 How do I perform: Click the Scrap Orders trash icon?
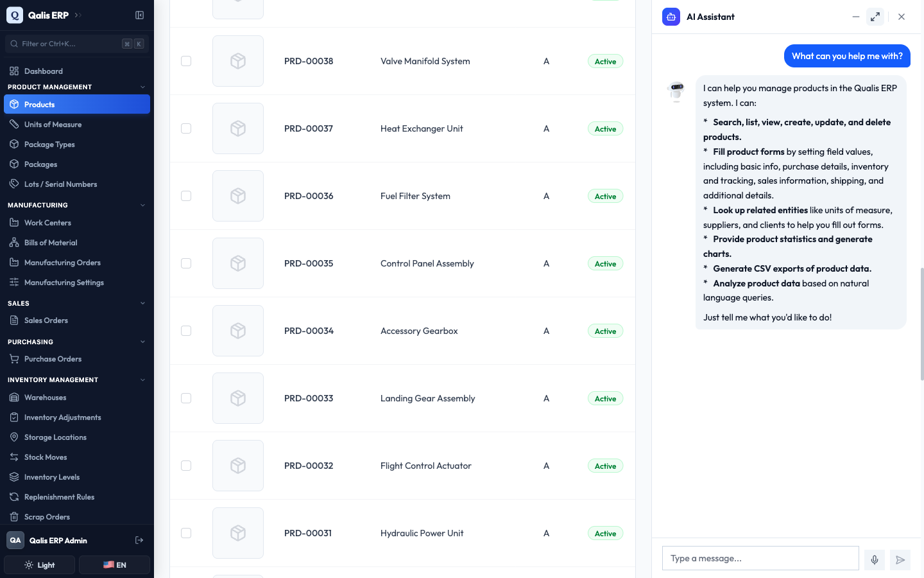14,517
